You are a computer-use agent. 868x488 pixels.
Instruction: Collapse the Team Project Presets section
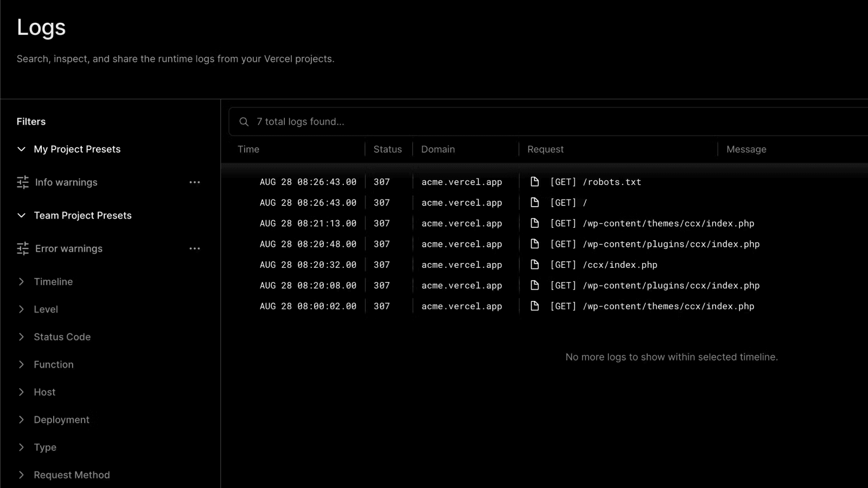click(x=22, y=215)
